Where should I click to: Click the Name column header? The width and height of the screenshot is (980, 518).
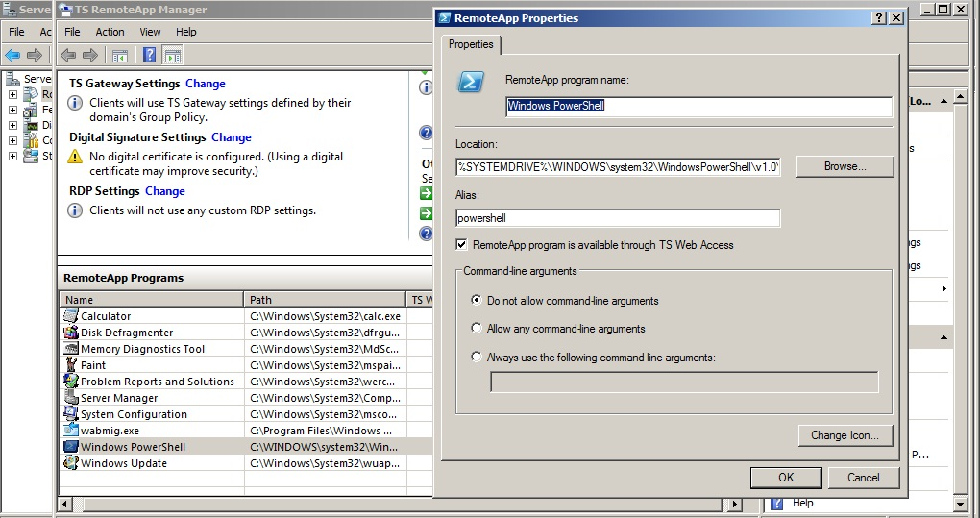152,300
